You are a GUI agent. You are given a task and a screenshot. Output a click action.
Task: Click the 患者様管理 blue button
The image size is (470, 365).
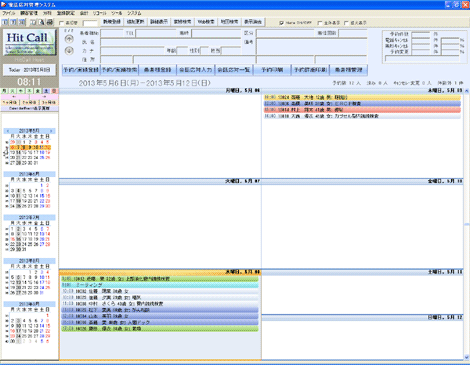tap(349, 70)
